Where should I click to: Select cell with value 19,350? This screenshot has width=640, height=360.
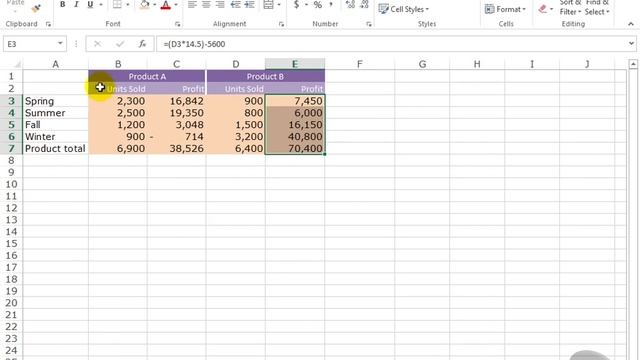[x=177, y=113]
